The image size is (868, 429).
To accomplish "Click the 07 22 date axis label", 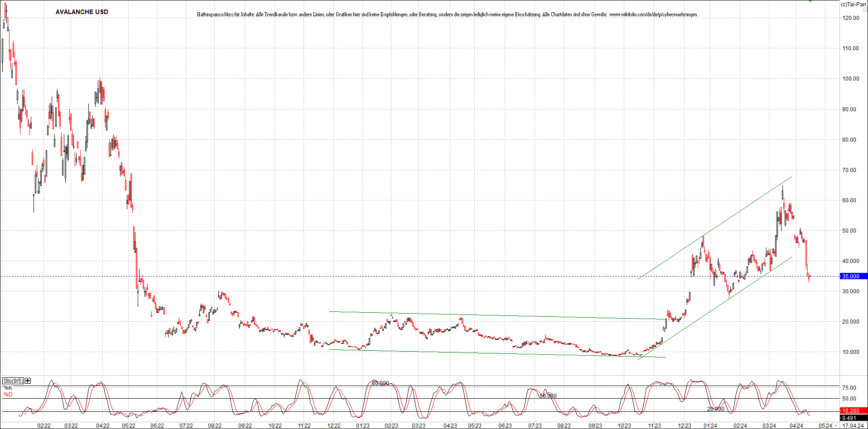I will coord(186,426).
